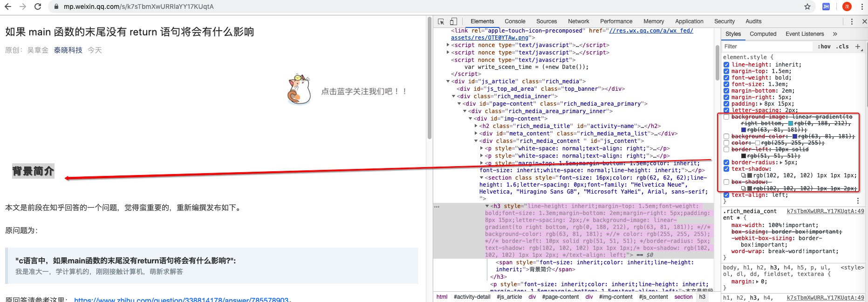This screenshot has width=868, height=302.
Task: Enable the background-image property checkbox
Action: click(x=726, y=117)
